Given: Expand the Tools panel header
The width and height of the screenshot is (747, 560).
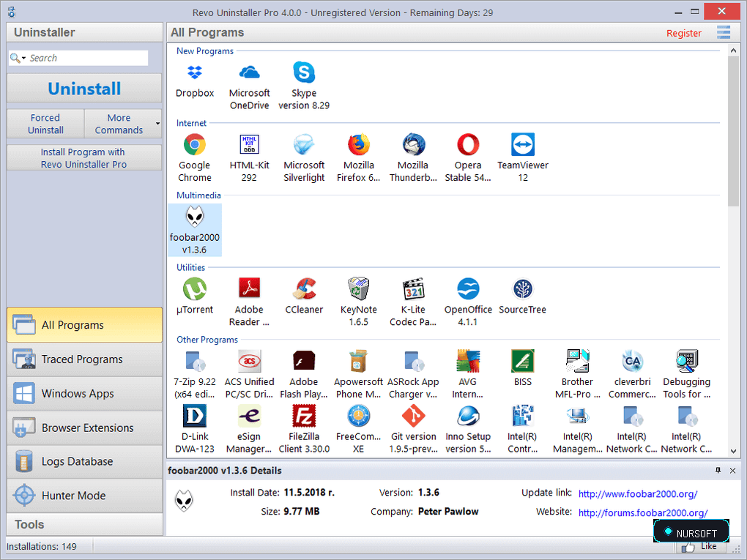Looking at the screenshot, I should point(84,524).
